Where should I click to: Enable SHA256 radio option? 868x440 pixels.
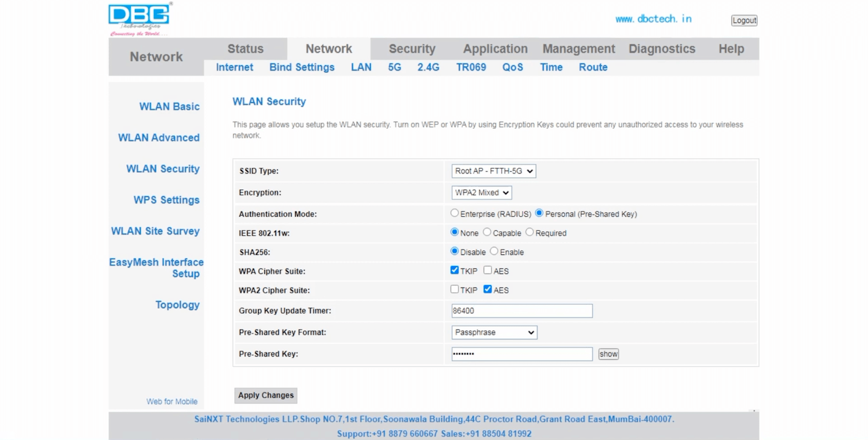(x=494, y=252)
